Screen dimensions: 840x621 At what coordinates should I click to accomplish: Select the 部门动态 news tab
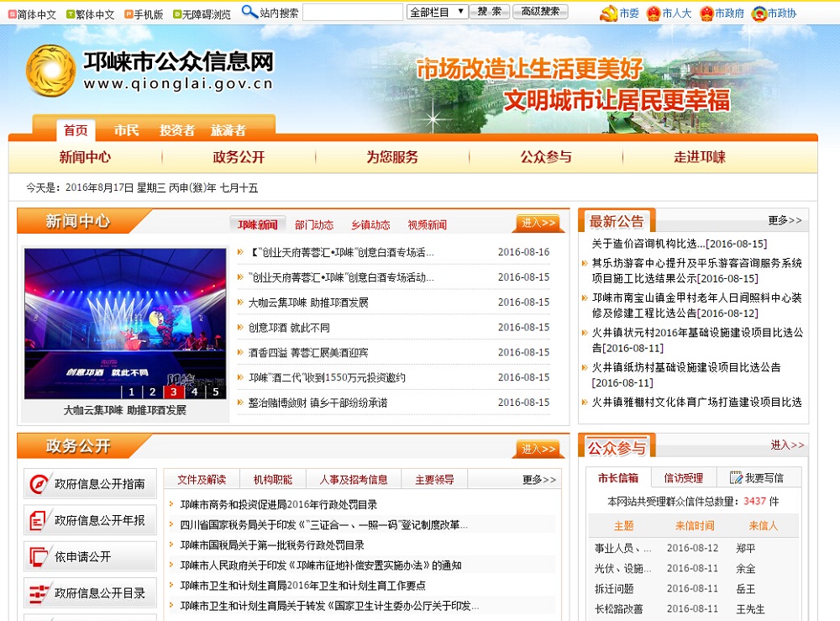[314, 224]
